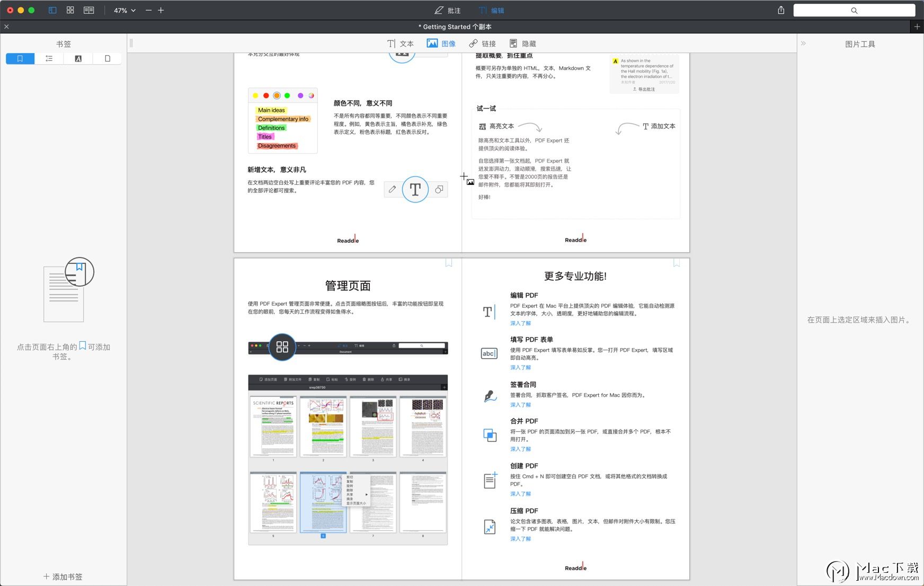This screenshot has height=586, width=924.
Task: Show annotations tab in sidebar
Action: (78, 58)
